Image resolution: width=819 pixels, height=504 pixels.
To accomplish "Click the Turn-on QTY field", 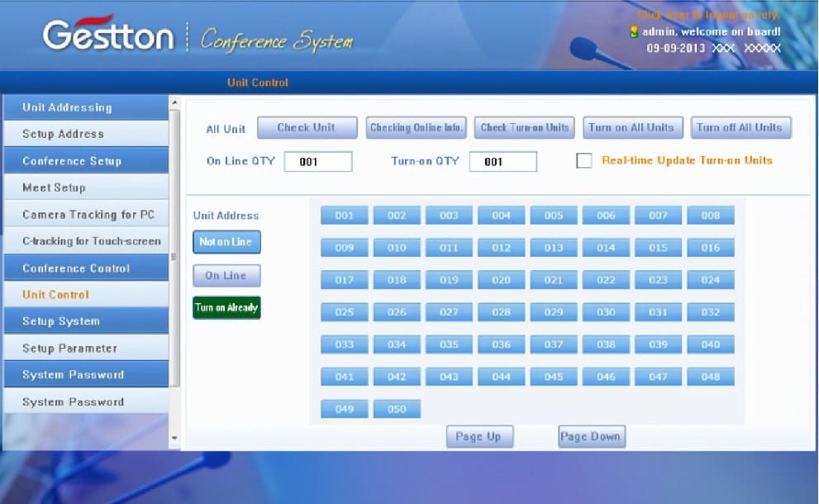I will pyautogui.click(x=503, y=161).
